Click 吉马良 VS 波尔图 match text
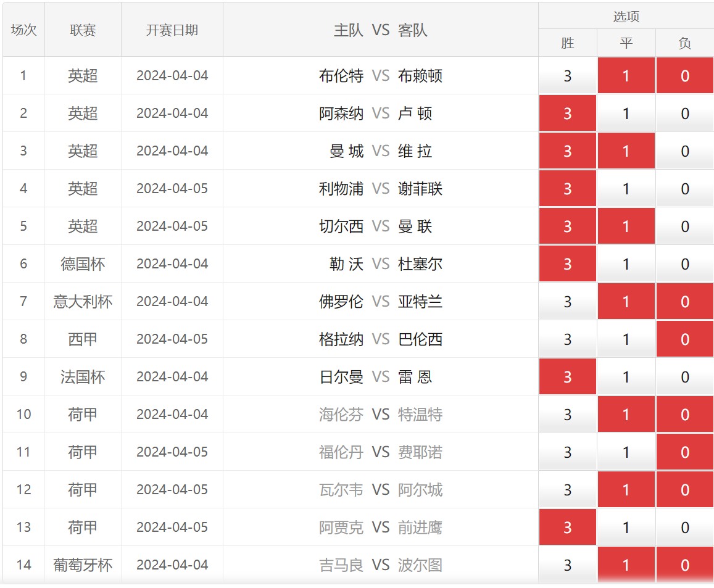Image resolution: width=714 pixels, height=588 pixels. 381,565
